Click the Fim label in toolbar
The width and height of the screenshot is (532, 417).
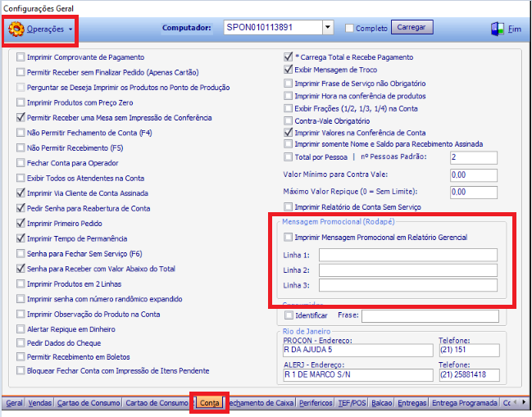pyautogui.click(x=514, y=29)
